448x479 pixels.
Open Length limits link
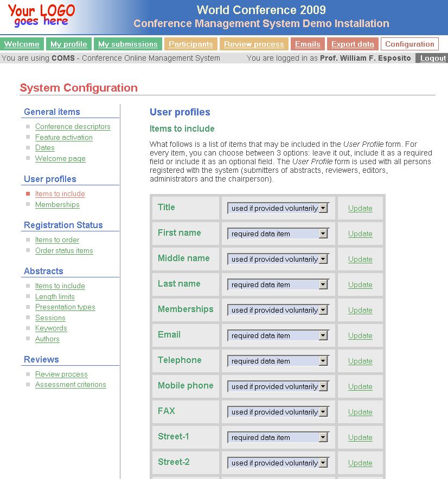pos(55,296)
